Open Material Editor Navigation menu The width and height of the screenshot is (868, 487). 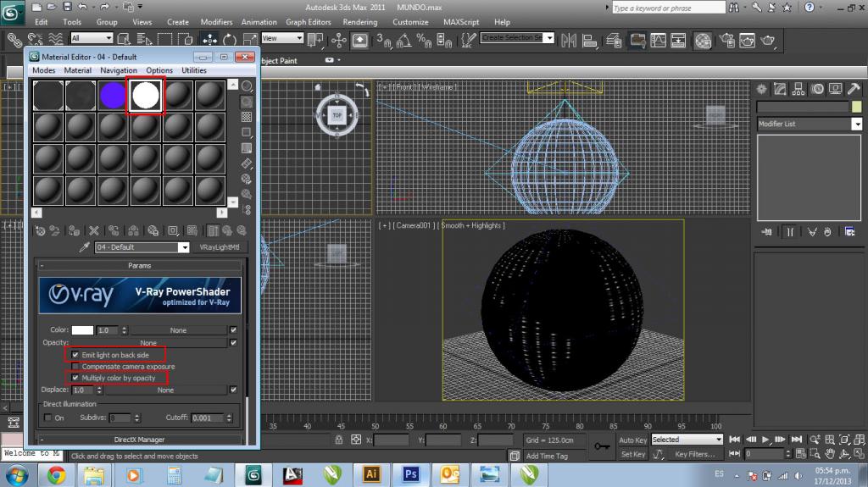click(x=119, y=70)
